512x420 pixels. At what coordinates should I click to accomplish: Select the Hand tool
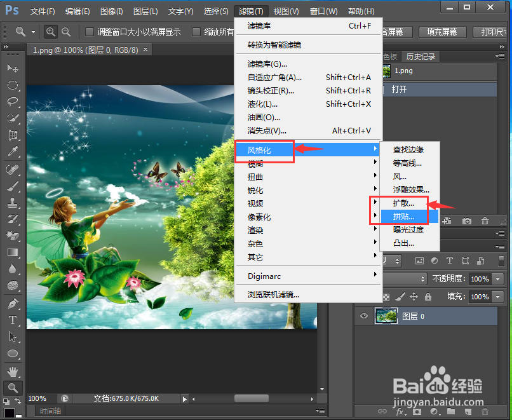click(13, 372)
